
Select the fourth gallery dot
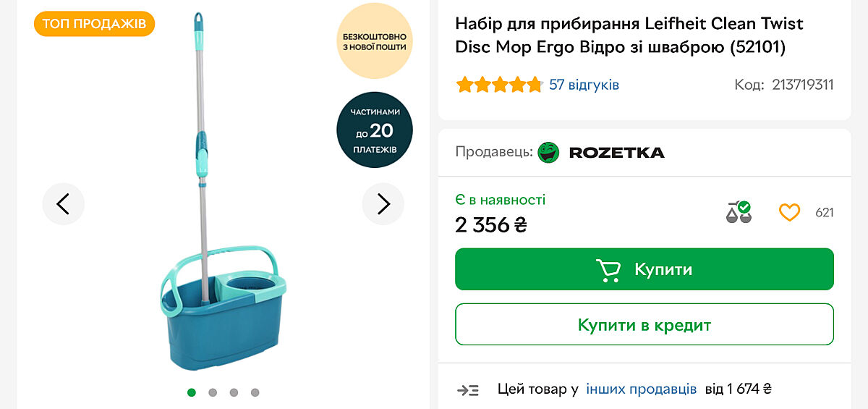point(255,392)
